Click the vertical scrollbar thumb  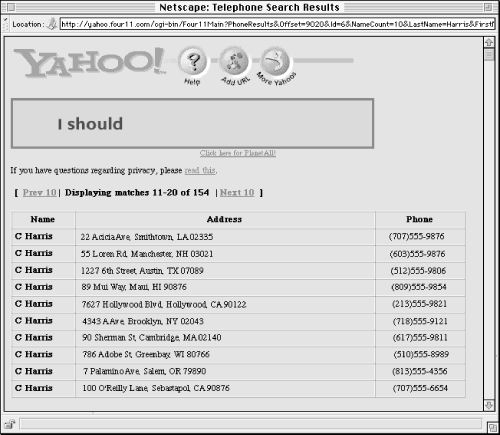click(489, 55)
